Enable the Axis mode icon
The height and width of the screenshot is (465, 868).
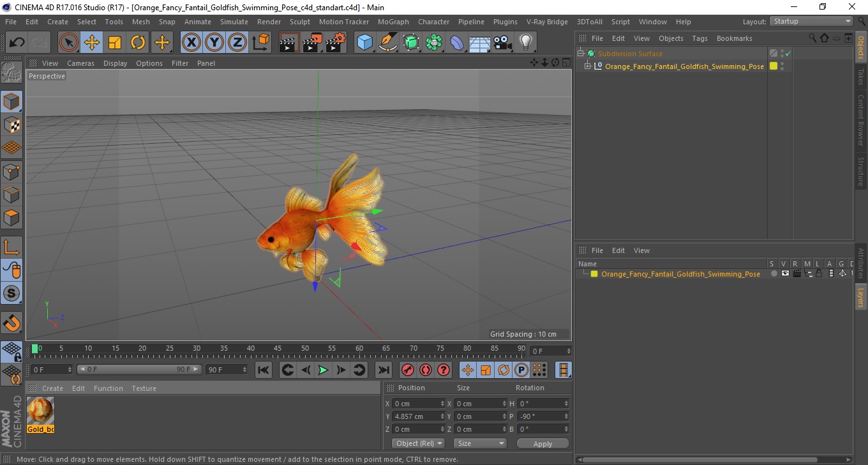click(x=11, y=247)
